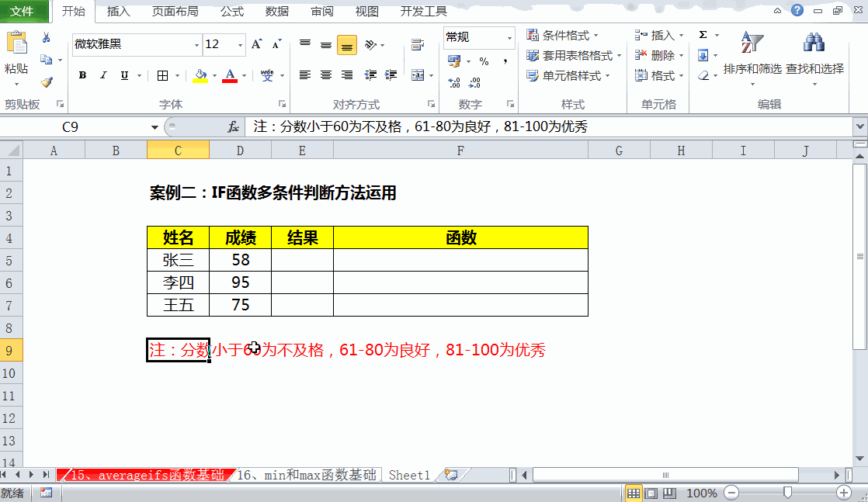This screenshot has height=502, width=868.
Task: Open the cell borders tool
Action: (163, 75)
